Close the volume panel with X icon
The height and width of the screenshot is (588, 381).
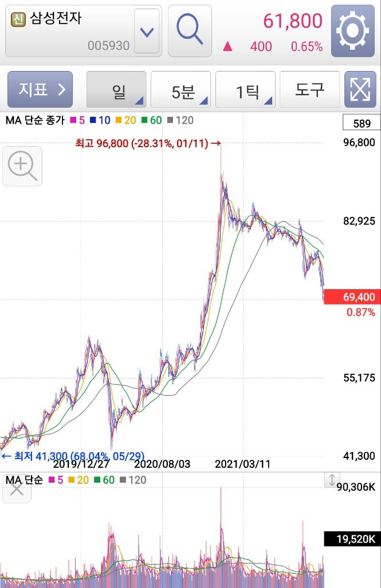(x=17, y=489)
